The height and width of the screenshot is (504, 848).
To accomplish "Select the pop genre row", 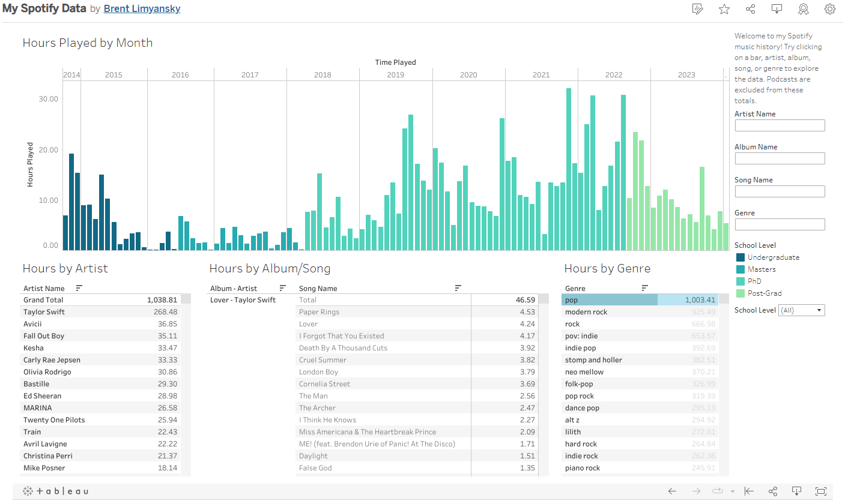I will (x=640, y=300).
